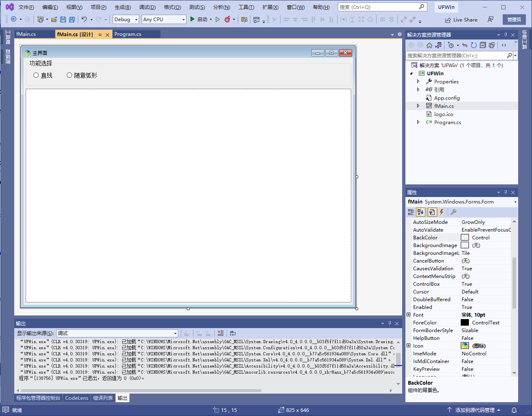Open the 文件(F) menu
This screenshot has height=416, width=532.
[26, 7]
